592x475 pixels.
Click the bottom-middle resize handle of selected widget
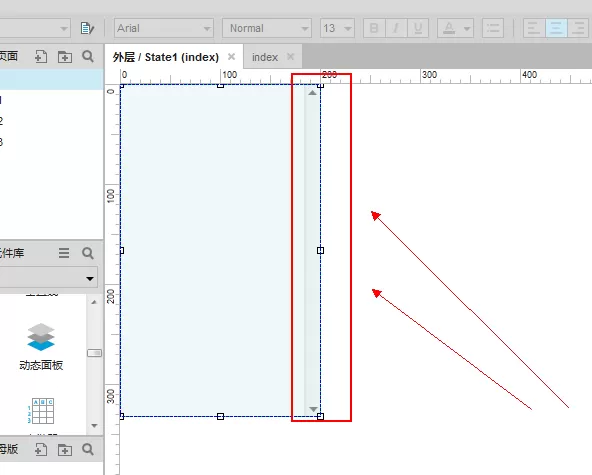(220, 416)
